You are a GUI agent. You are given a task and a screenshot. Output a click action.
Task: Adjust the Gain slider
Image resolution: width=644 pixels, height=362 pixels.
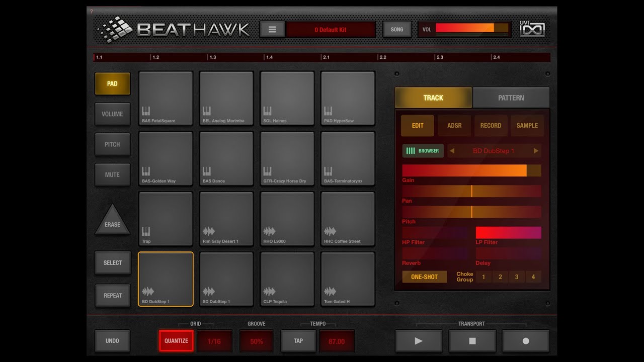point(471,170)
